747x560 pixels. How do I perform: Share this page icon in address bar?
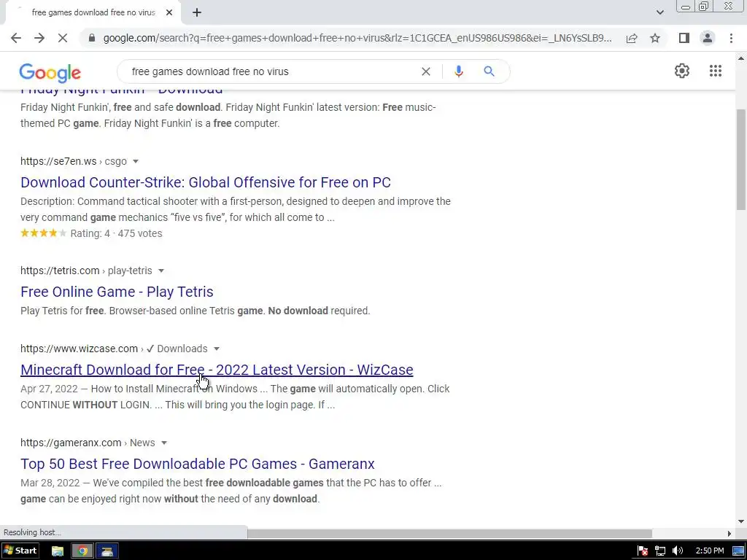[x=632, y=38]
